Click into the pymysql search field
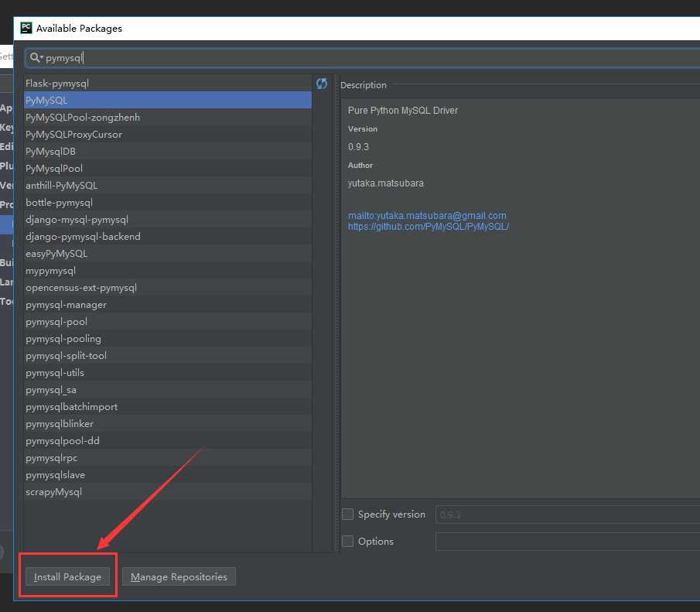This screenshot has height=612, width=700. pyautogui.click(x=363, y=57)
